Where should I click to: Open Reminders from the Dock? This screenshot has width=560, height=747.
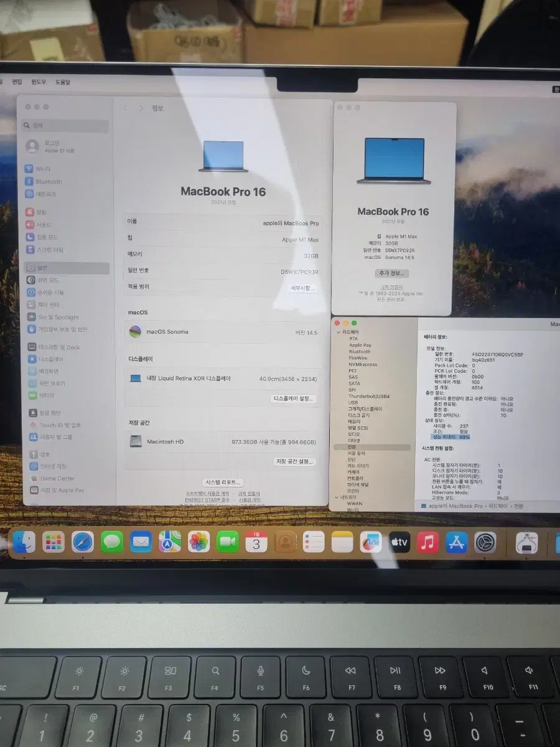(314, 542)
